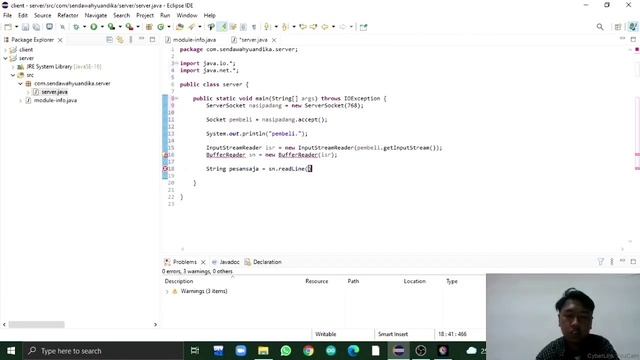Open the File menu
Viewport: 640px width, 360px height.
tap(7, 16)
